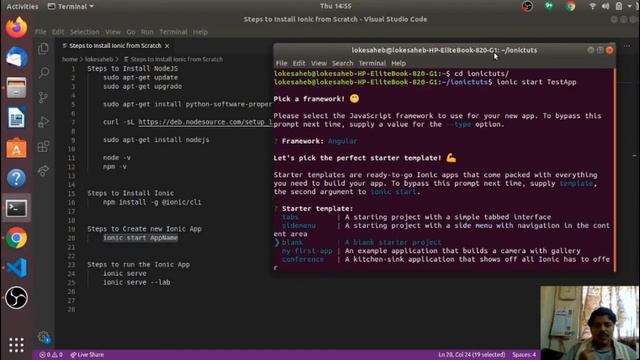Open the editor More Actions ellipsis
Screen dimensions: 640x360
[627, 46]
